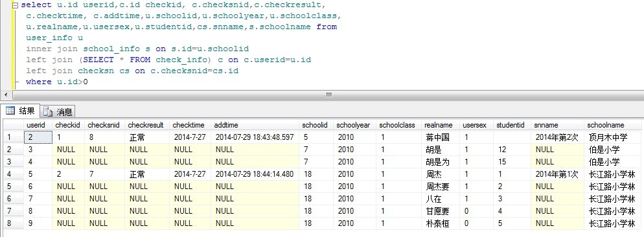Screen dimensions: 644x237
Task: Select the checkresult column header
Action: [147, 125]
